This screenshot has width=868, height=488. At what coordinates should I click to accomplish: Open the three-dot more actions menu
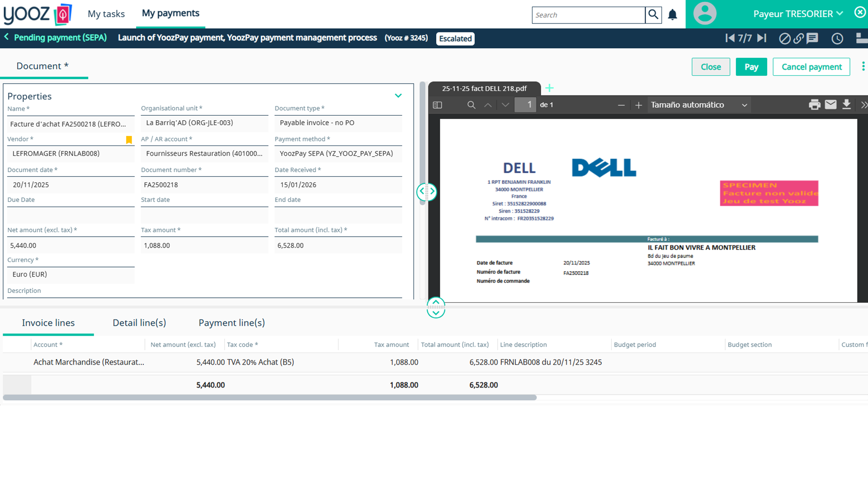[863, 66]
